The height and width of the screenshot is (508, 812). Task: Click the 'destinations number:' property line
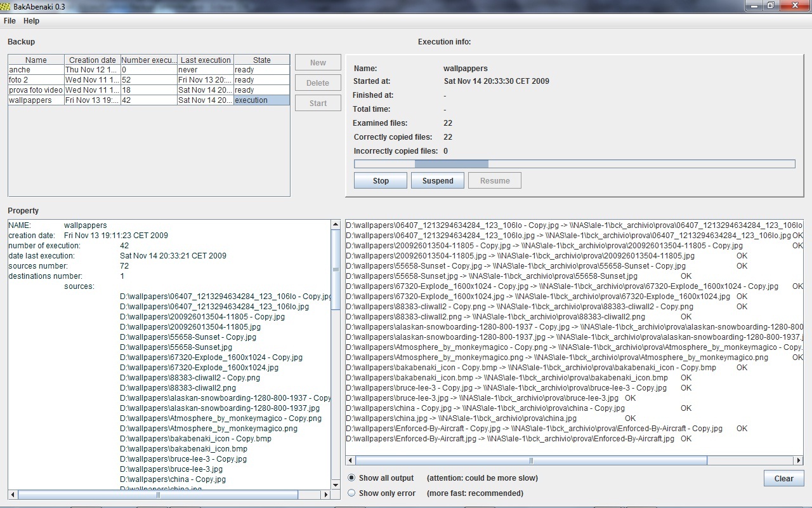pyautogui.click(x=67, y=276)
